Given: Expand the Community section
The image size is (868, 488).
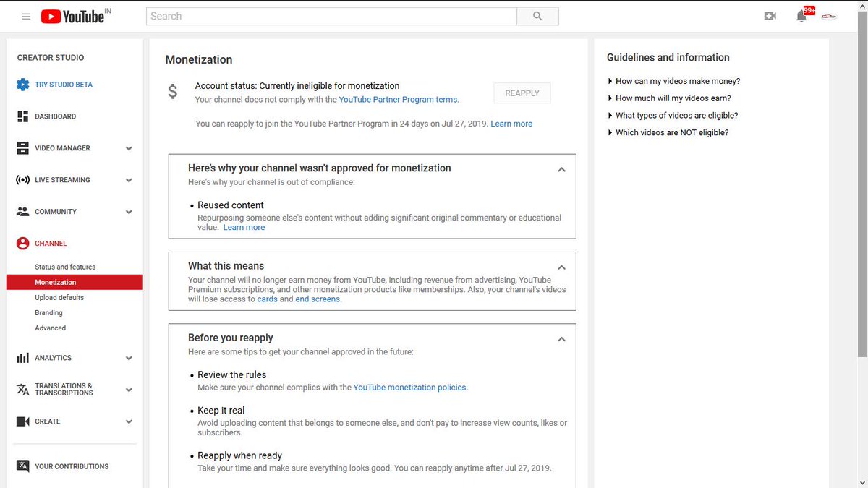Looking at the screenshot, I should pos(129,213).
